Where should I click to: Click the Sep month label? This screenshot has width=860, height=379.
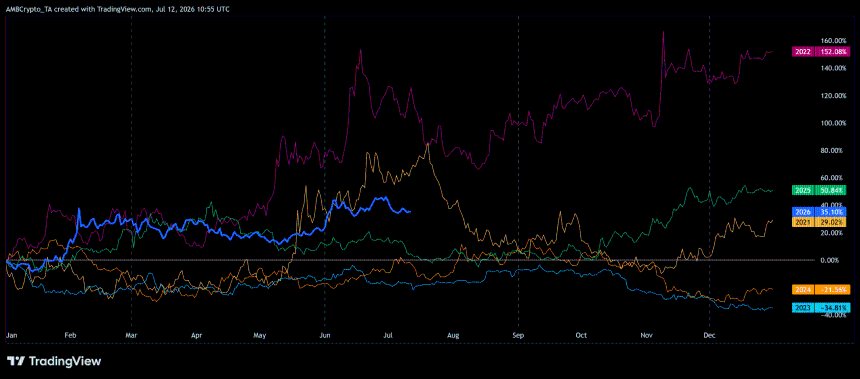(x=518, y=334)
